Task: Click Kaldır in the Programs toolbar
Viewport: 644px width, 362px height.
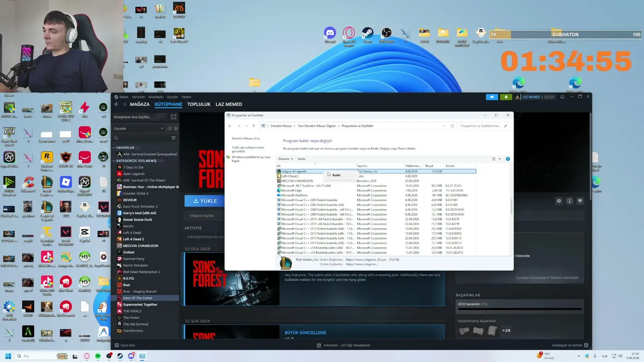Action: [x=301, y=159]
